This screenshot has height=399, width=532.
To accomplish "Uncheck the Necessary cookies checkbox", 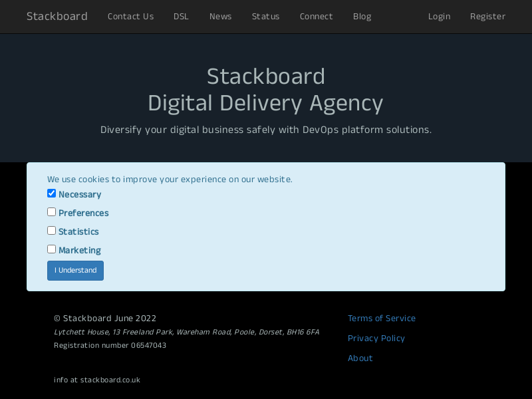I will coord(51,194).
